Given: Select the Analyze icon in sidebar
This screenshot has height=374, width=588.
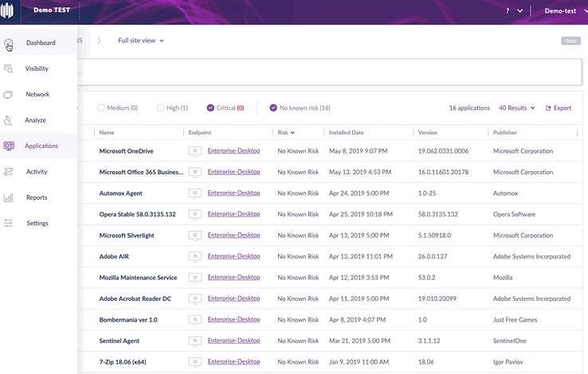Looking at the screenshot, I should pos(9,120).
